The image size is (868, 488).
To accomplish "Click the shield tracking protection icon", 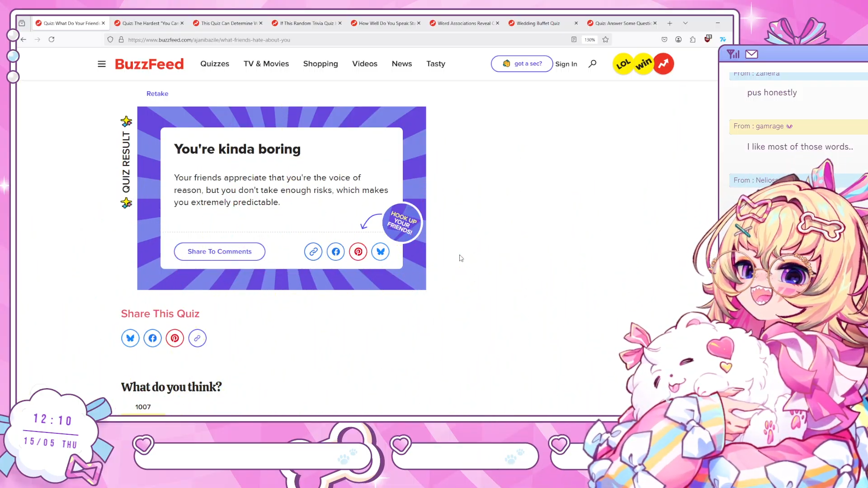I will pos(110,40).
